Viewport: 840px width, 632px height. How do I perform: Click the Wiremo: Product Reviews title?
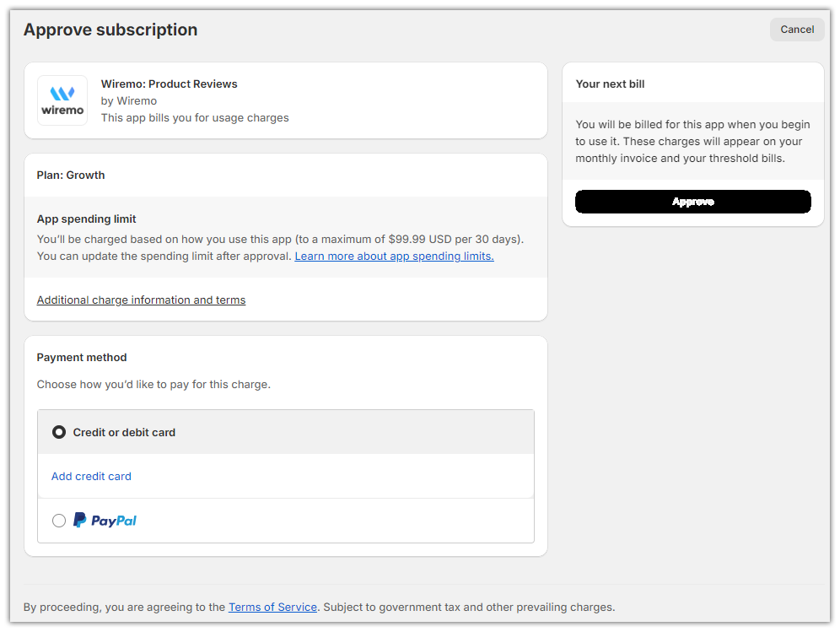[170, 84]
